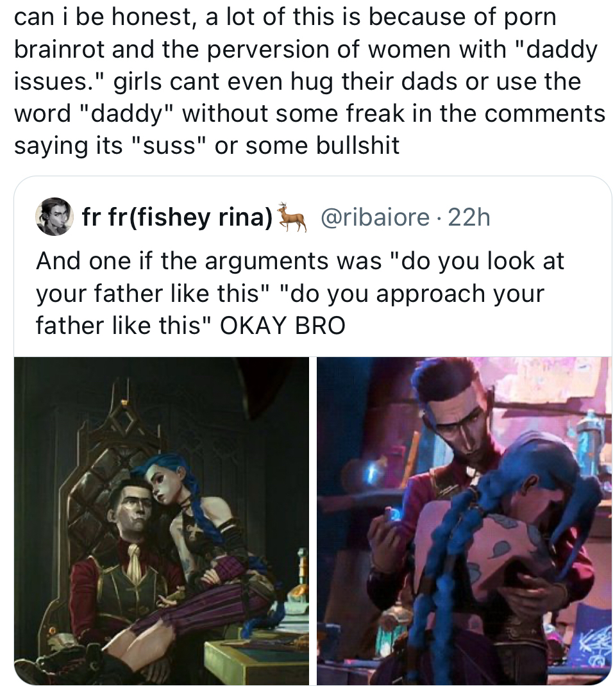The width and height of the screenshot is (613, 700).
Task: Open the quoted tweet text starting 'And one if'
Action: 300,293
